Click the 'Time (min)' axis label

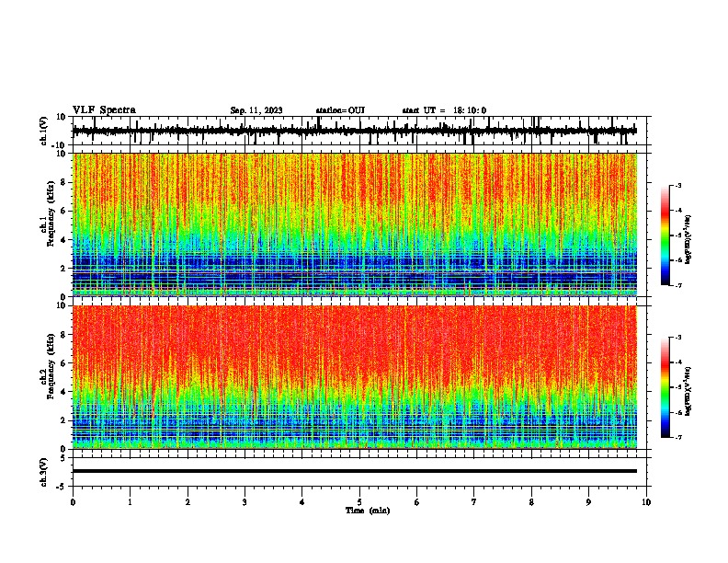click(368, 511)
